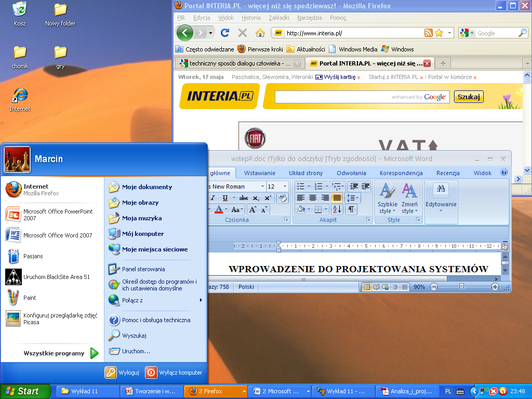The width and height of the screenshot is (532, 399).
Task: Subscribe via RSS feed icon in address bar
Action: click(429, 33)
